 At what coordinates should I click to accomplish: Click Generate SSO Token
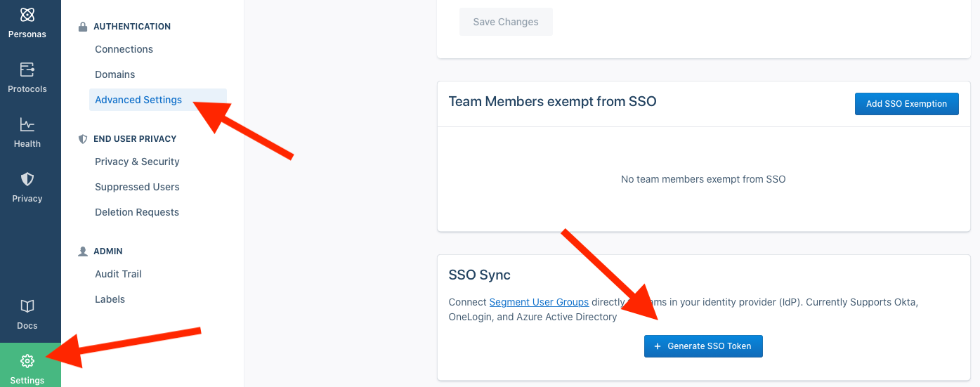703,346
